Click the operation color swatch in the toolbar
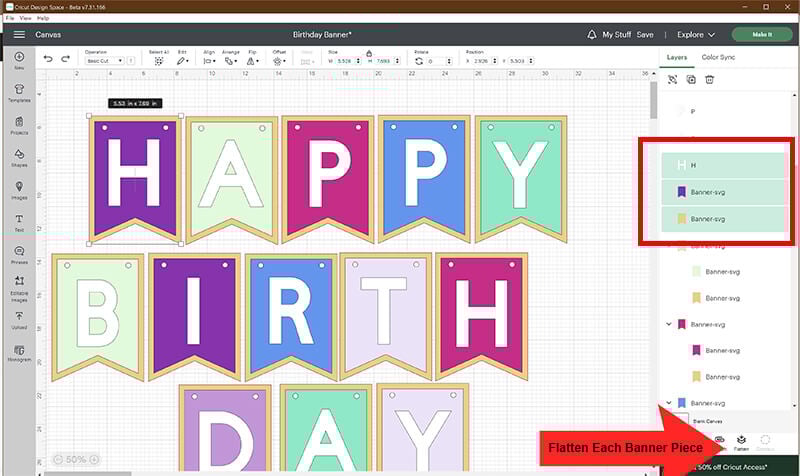Image resolution: width=800 pixels, height=476 pixels. coord(131,61)
